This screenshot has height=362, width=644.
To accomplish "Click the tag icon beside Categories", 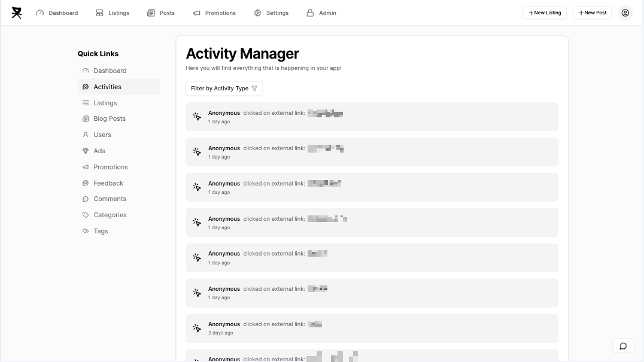I will click(x=86, y=215).
